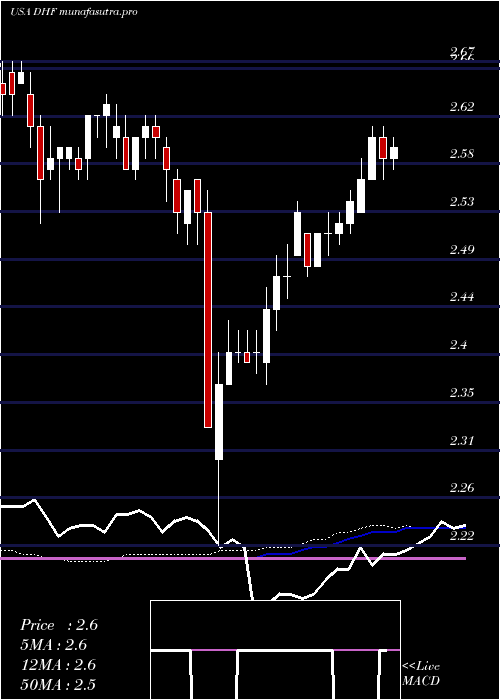Screen dimensions: 500x700
Task: Click the 2.62 price axis label
Action: [x=462, y=107]
